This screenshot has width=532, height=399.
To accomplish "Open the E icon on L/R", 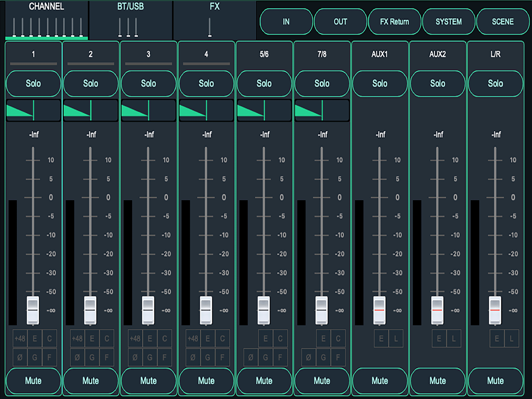I will tap(497, 339).
